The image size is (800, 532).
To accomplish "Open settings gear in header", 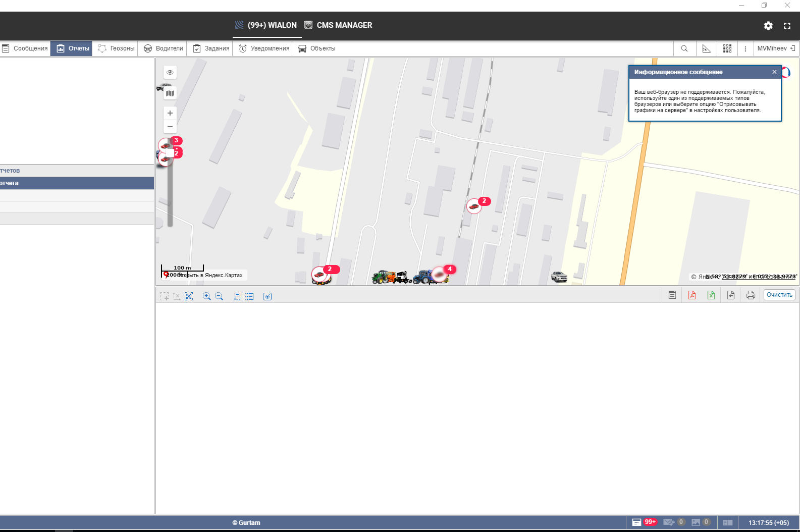I will click(x=768, y=26).
